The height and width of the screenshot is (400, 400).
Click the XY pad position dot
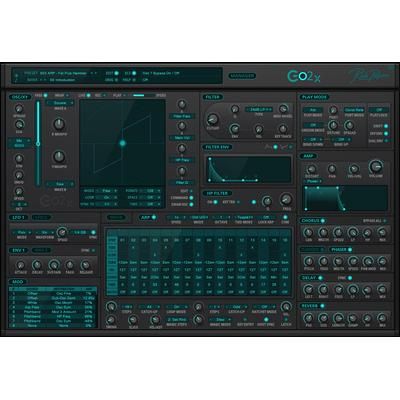pos(122,143)
